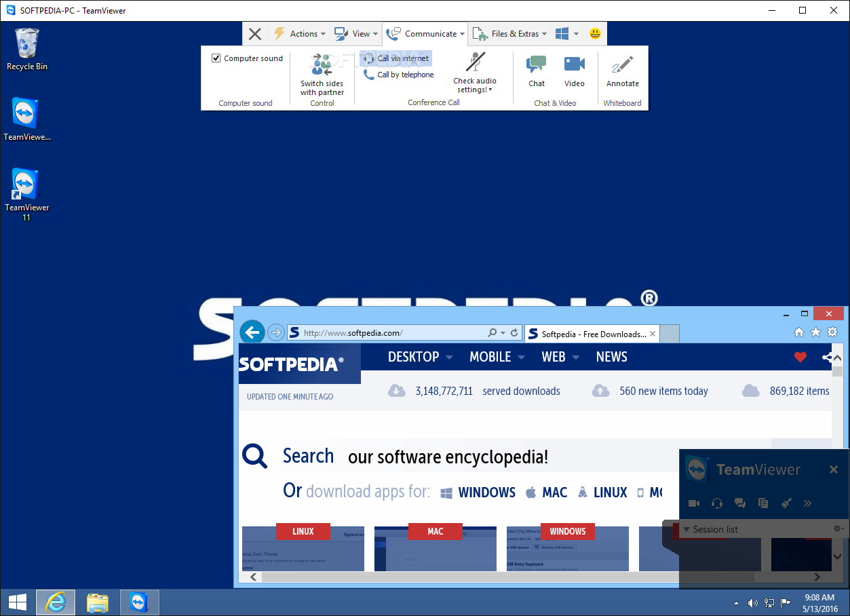
Task: Click the red heart icon
Action: tap(800, 357)
